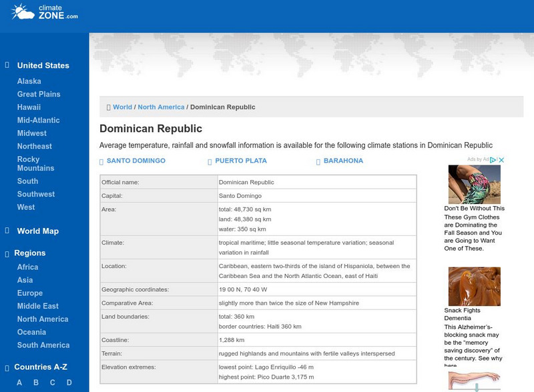Screen dimensions: 534x392
Task: Click the icon beside Regions heading
Action: point(7,253)
